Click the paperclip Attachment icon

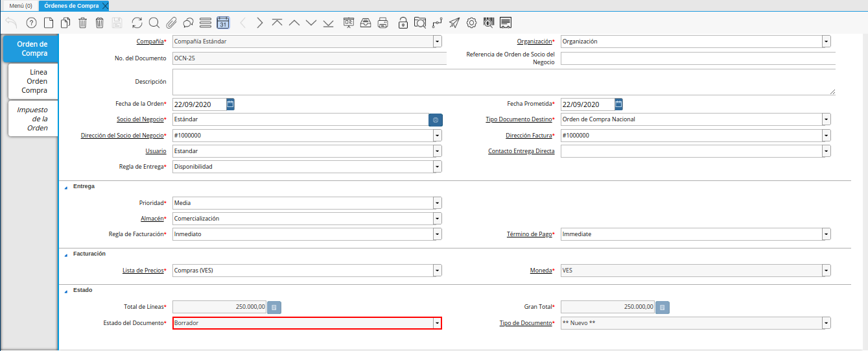[x=171, y=23]
